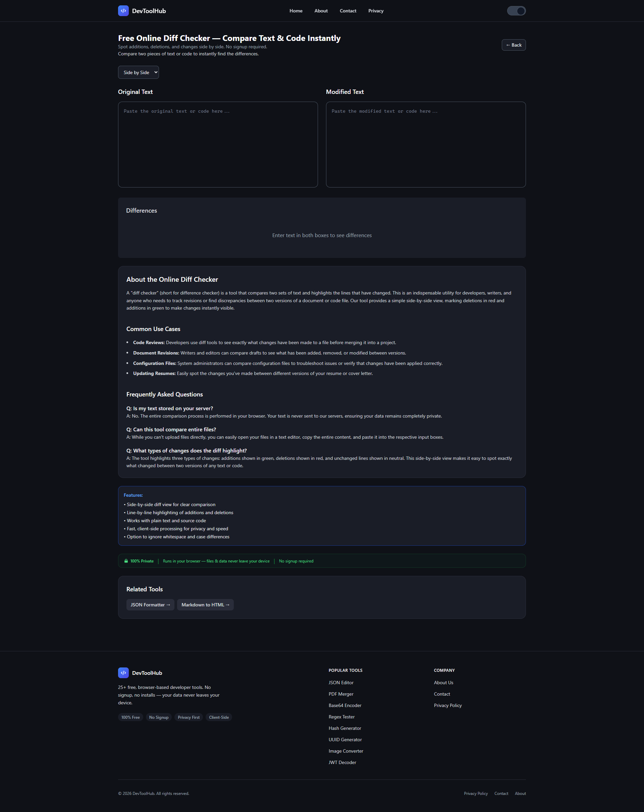This screenshot has width=644, height=812.
Task: Open the PDF Merger tool link
Action: click(340, 694)
